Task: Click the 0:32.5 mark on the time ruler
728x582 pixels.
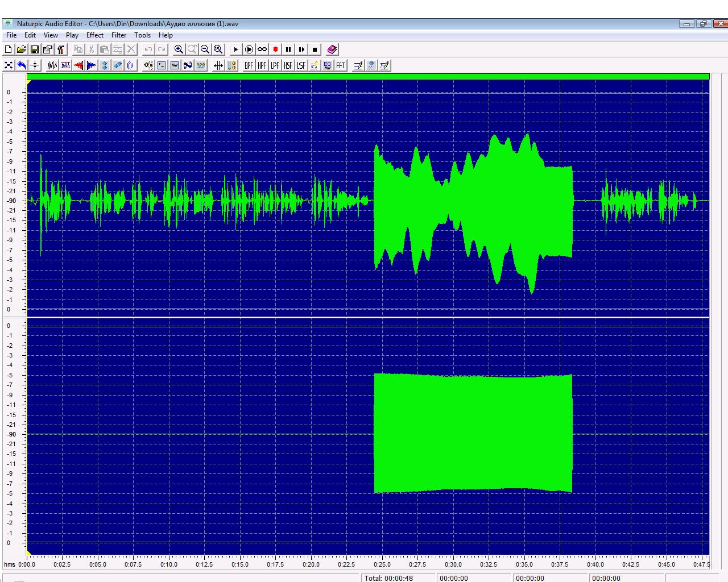Action: click(489, 564)
